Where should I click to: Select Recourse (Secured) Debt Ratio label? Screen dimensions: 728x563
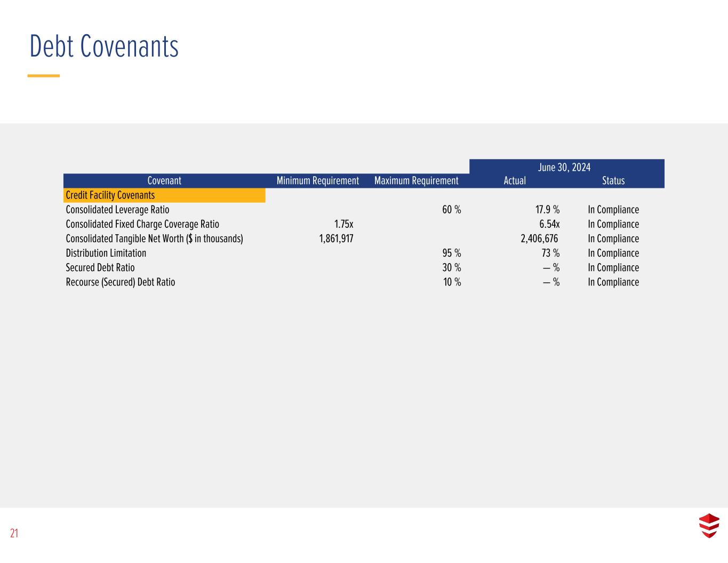pos(121,282)
